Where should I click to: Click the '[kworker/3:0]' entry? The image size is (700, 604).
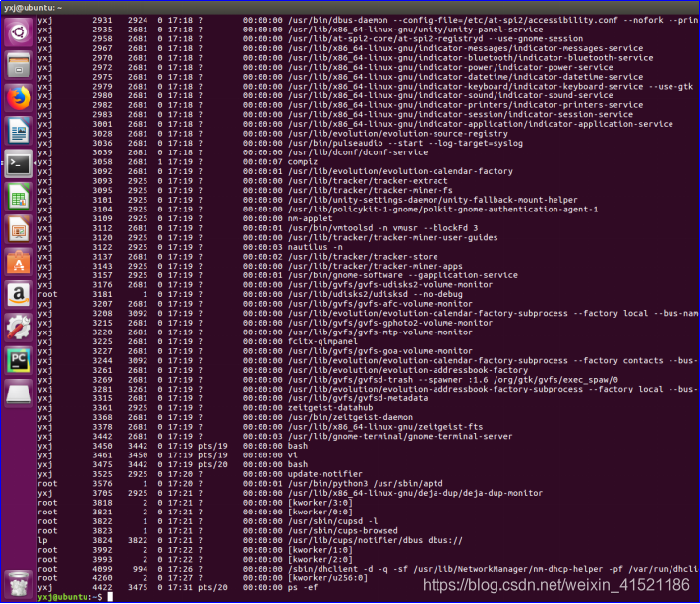321,503
